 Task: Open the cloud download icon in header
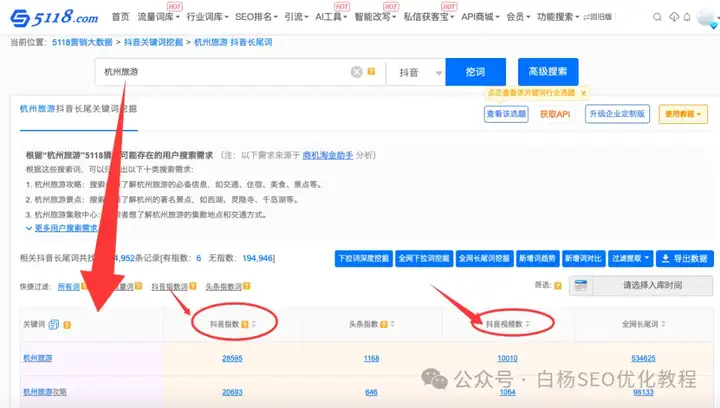[674, 17]
